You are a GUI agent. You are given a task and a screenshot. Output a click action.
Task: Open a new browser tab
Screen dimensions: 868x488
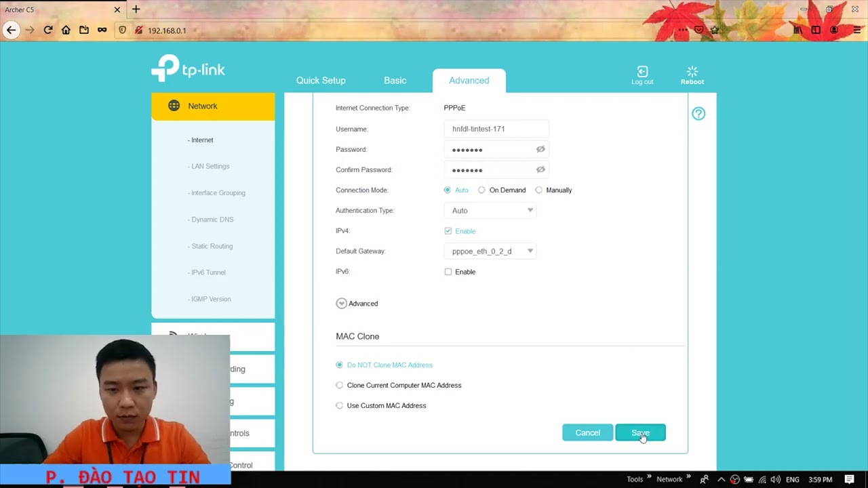pos(136,9)
